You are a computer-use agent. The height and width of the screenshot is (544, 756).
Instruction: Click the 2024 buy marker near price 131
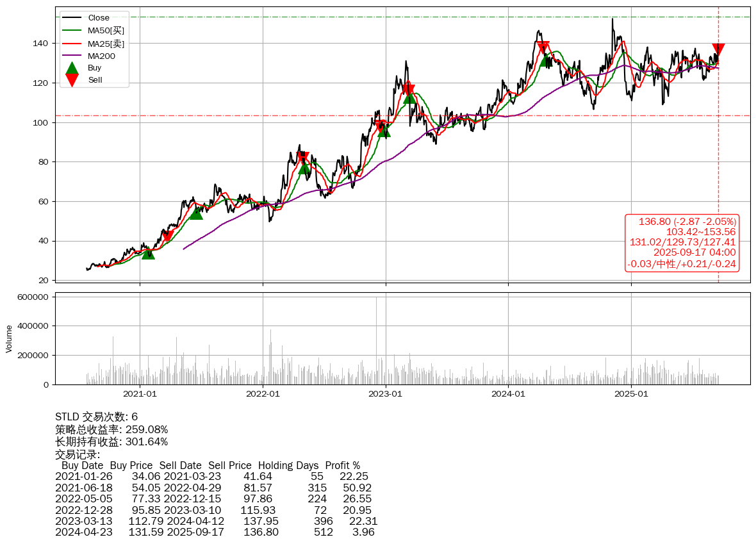[545, 60]
